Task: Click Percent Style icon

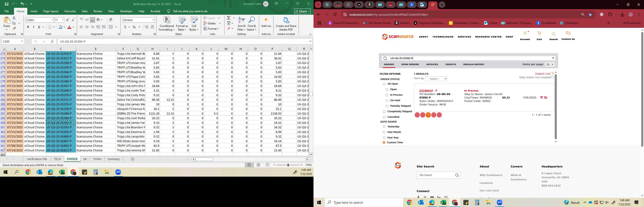Action: coord(134,27)
